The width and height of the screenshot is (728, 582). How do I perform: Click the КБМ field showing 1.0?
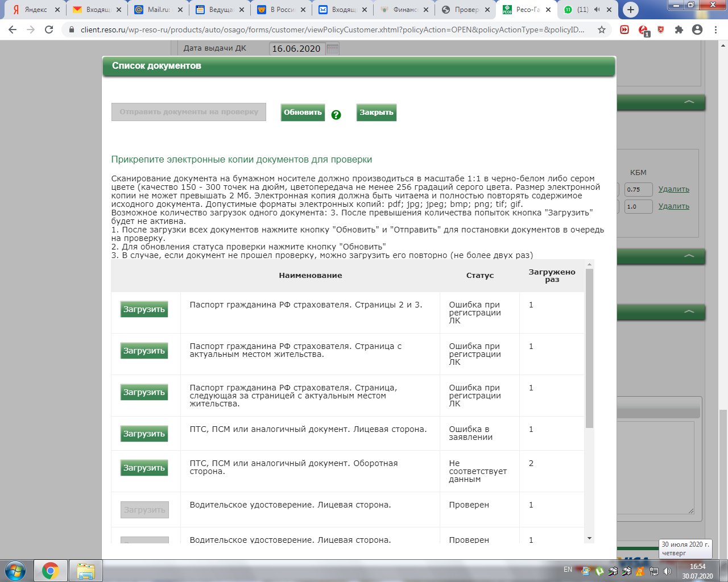(x=638, y=206)
